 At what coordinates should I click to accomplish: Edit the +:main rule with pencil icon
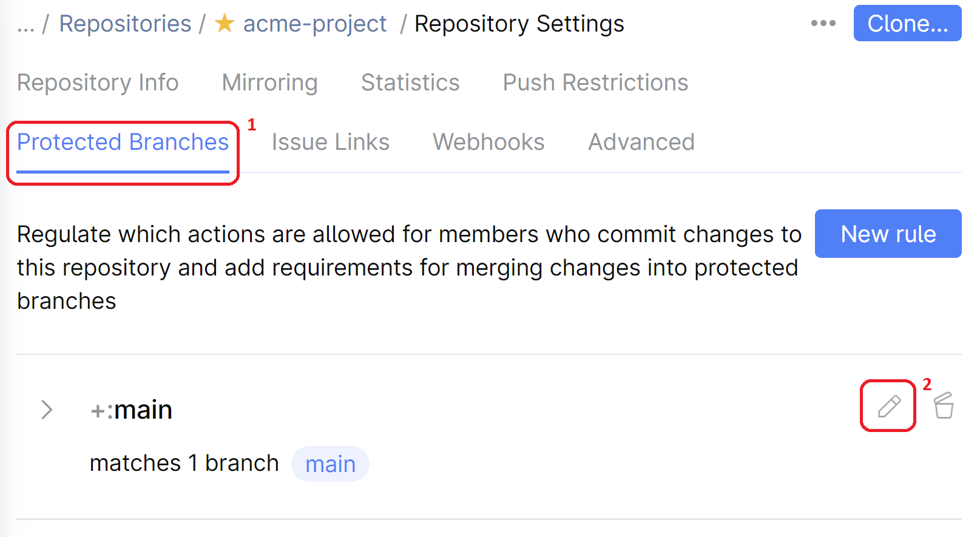coord(889,406)
